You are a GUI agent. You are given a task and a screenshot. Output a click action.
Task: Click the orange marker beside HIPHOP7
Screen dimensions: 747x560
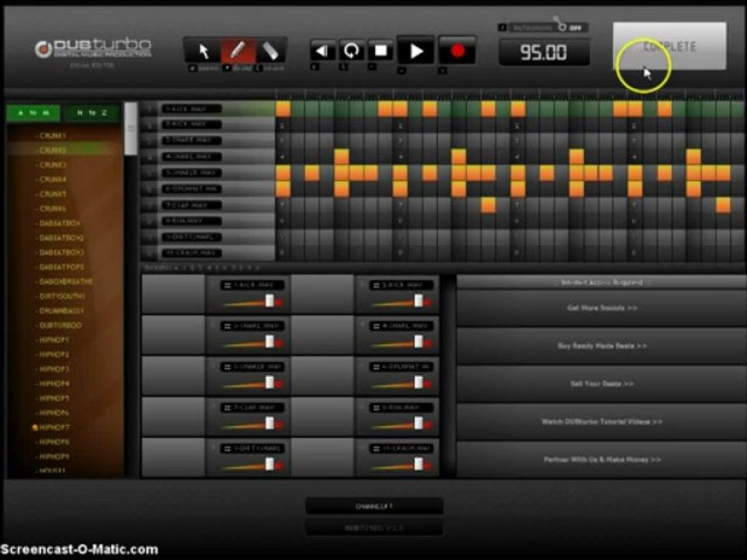click(35, 428)
